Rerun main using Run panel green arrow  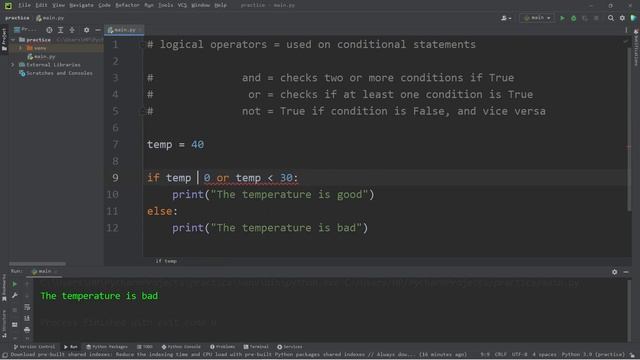pos(14,284)
